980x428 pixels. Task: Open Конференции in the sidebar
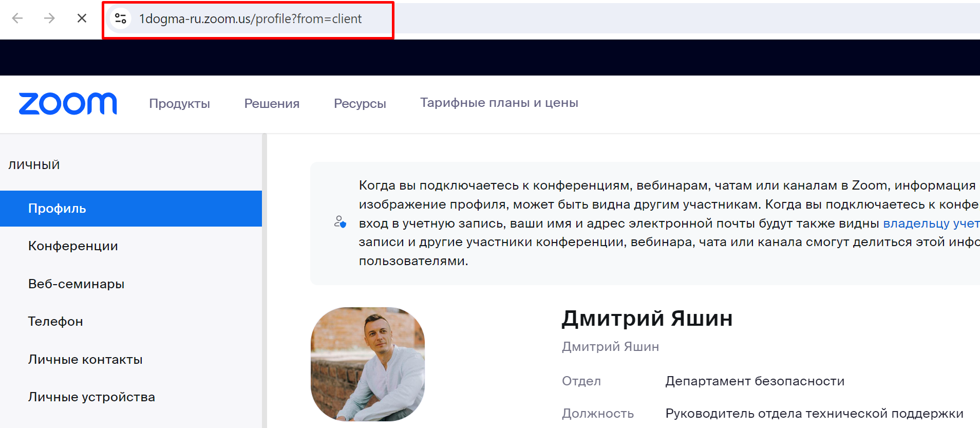click(x=73, y=246)
